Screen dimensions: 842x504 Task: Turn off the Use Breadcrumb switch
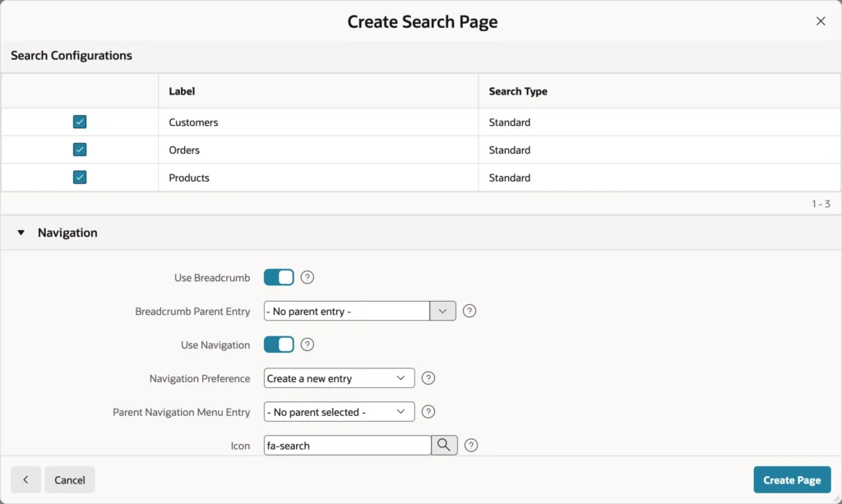[279, 278]
